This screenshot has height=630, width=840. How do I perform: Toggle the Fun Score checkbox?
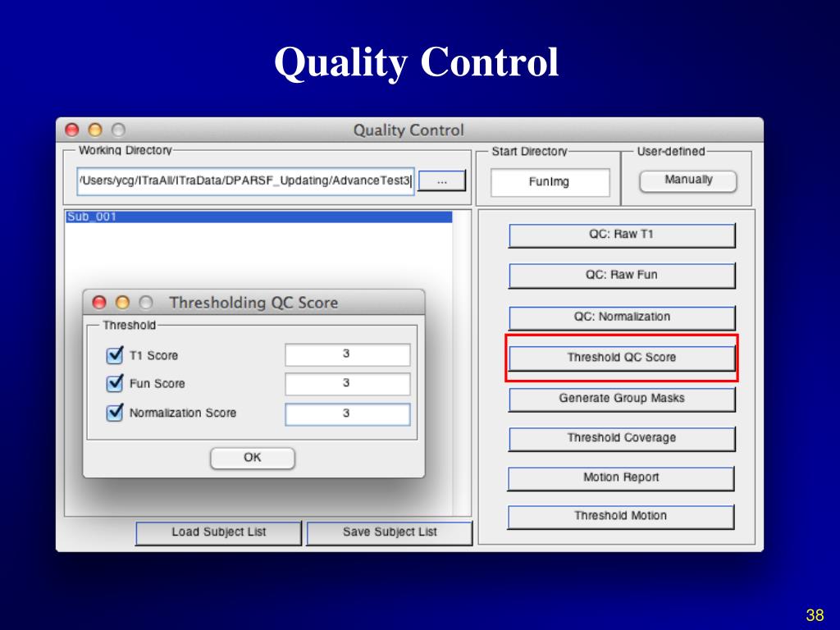(115, 383)
